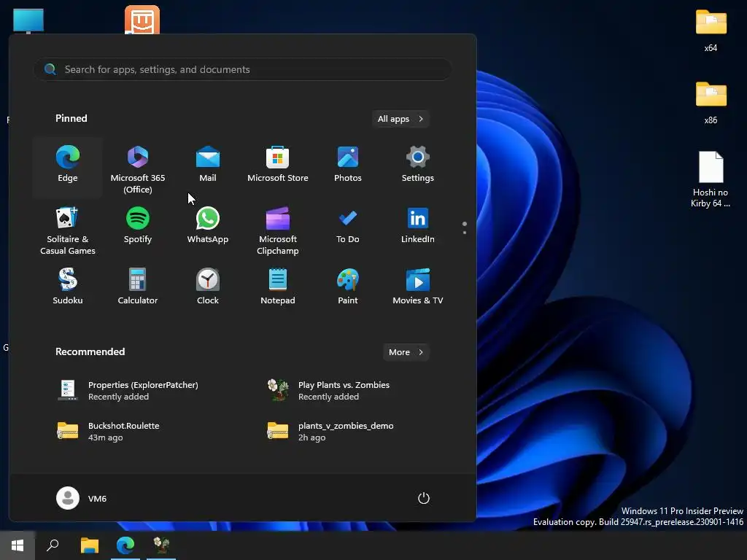This screenshot has height=560, width=747.
Task: Click the Windows Start button on taskbar
Action: point(18,545)
